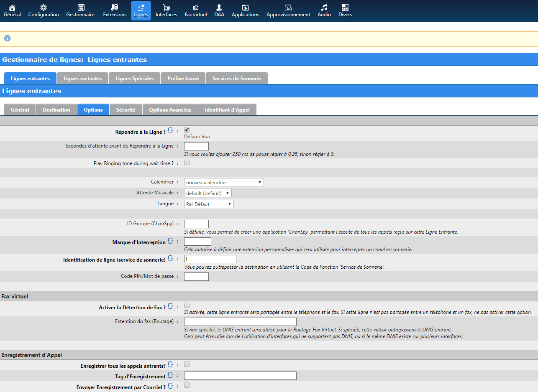Viewport: 538px width, 392px height.
Task: Click the Code PIN/Mot de passe field
Action: (196, 277)
